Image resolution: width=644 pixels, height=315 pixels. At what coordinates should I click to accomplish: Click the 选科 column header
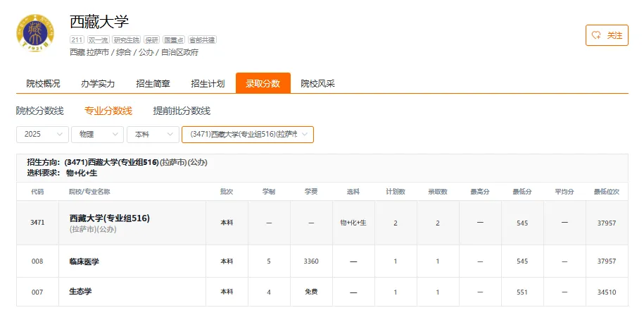click(353, 192)
